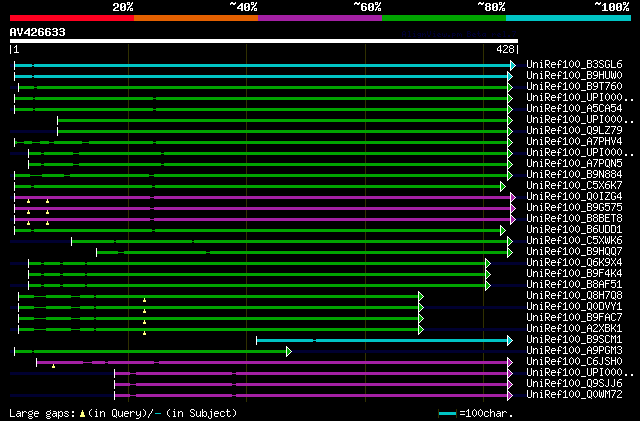This screenshot has height=421, width=640.
Task: Open the UniRef100_Q9LZ79 hit label
Action: (574, 131)
